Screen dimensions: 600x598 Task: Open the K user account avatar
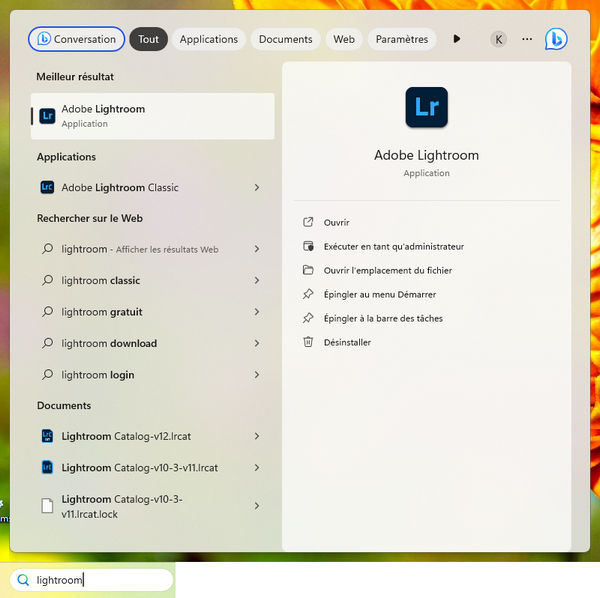498,39
